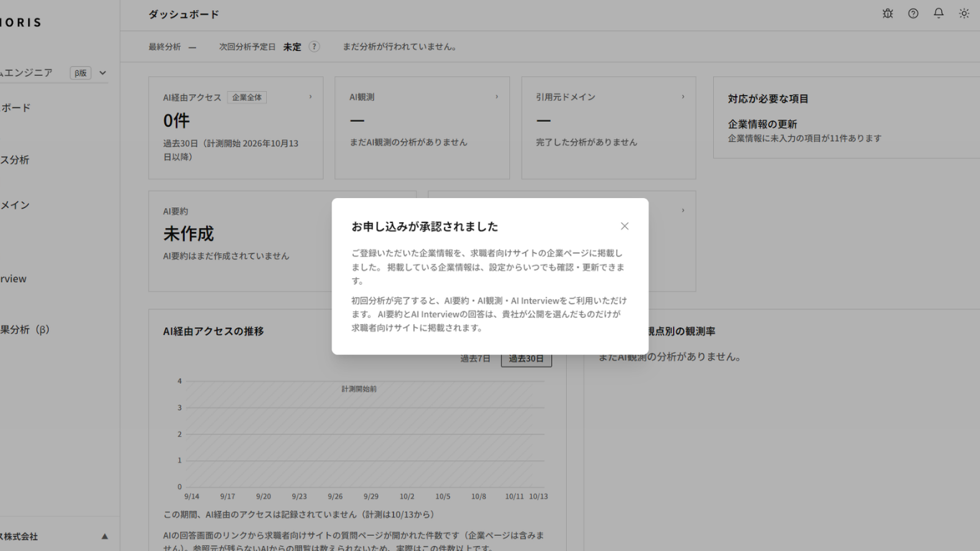
Task: Click the β版 badge in sidebar
Action: 80,73
